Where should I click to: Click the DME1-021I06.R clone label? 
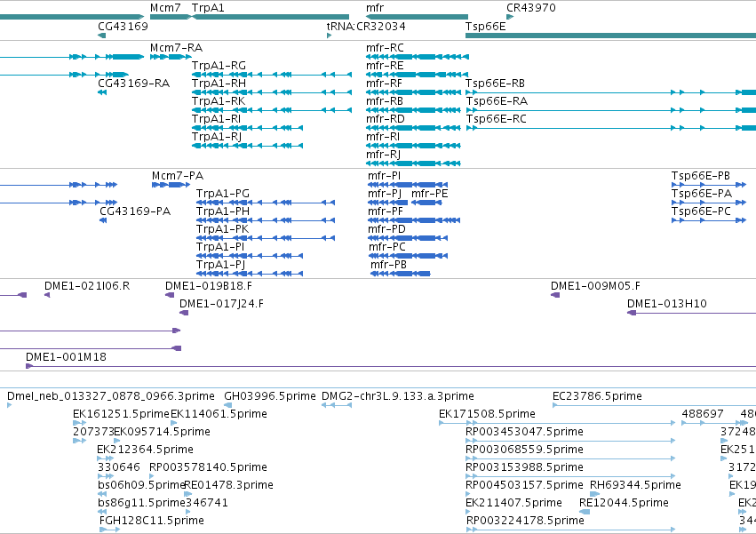87,286
